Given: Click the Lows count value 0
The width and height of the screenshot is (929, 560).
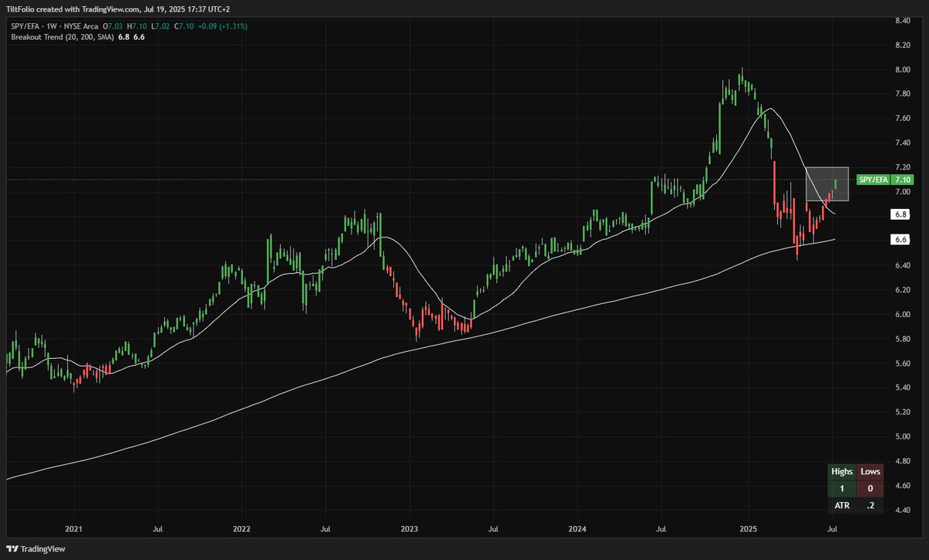Looking at the screenshot, I should pos(870,489).
